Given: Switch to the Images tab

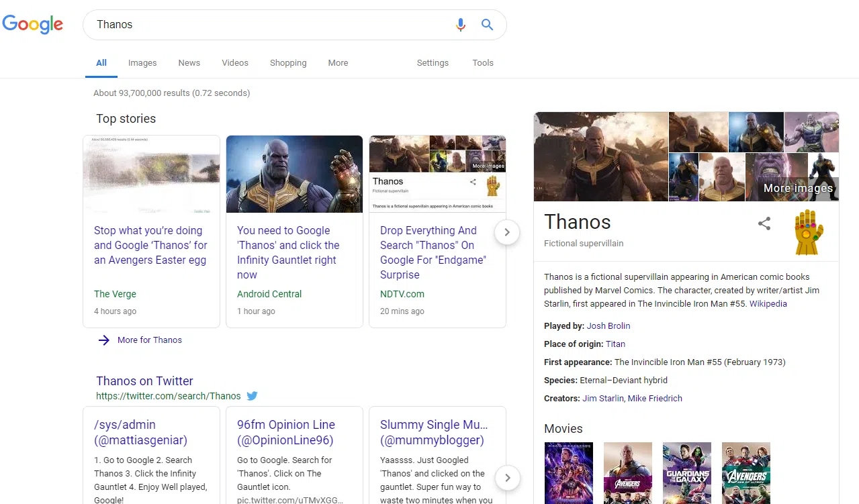Looking at the screenshot, I should click(x=142, y=63).
